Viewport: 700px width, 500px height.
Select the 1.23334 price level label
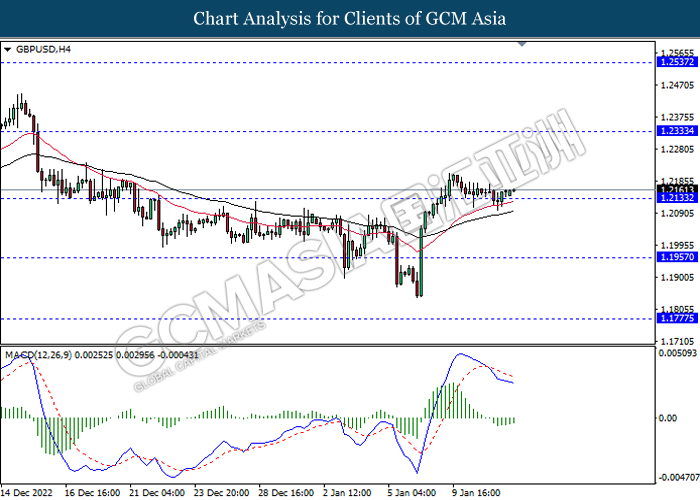pos(677,131)
